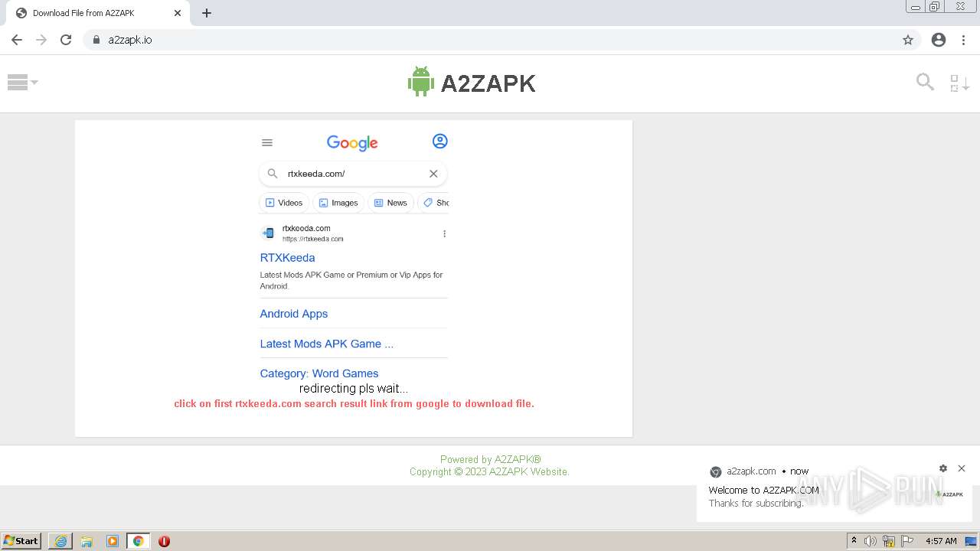Open the Chrome three-dot menu
Screen dimensions: 980x551
coord(964,40)
